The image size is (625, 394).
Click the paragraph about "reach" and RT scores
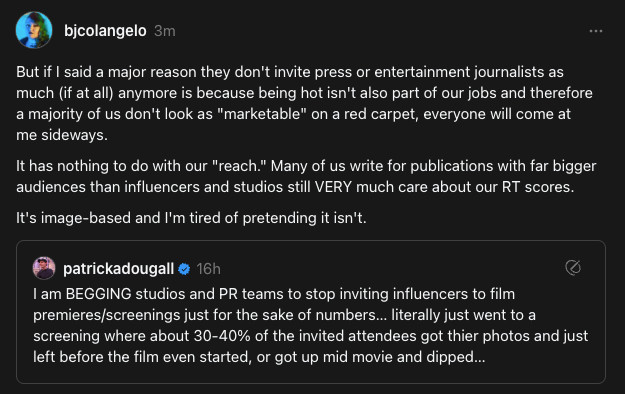[x=306, y=176]
